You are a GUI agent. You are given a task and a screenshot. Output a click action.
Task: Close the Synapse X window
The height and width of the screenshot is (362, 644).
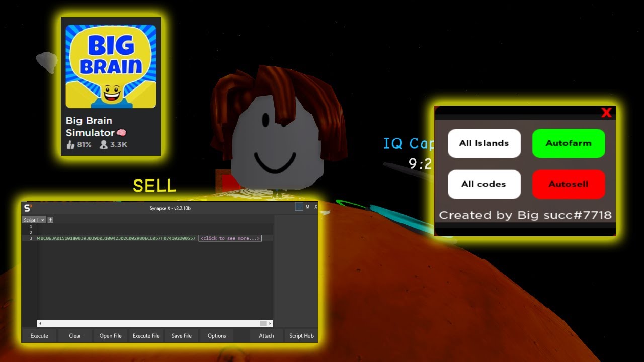316,207
